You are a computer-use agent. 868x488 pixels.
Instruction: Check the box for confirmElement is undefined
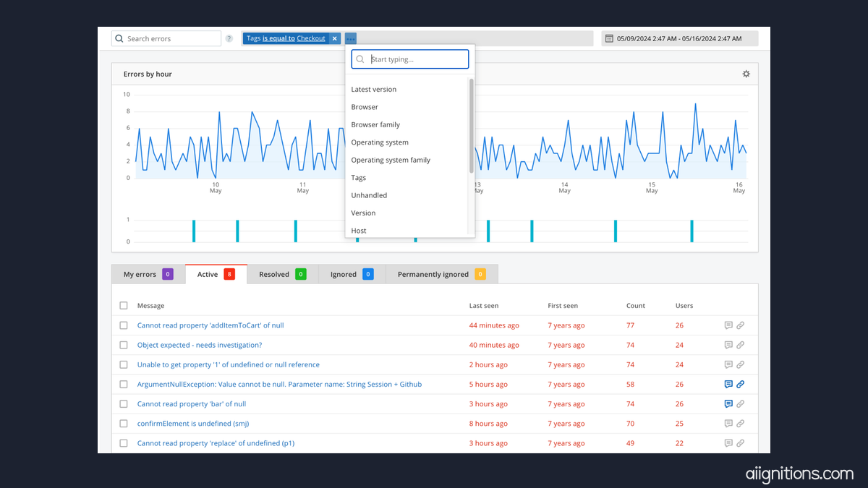click(124, 423)
